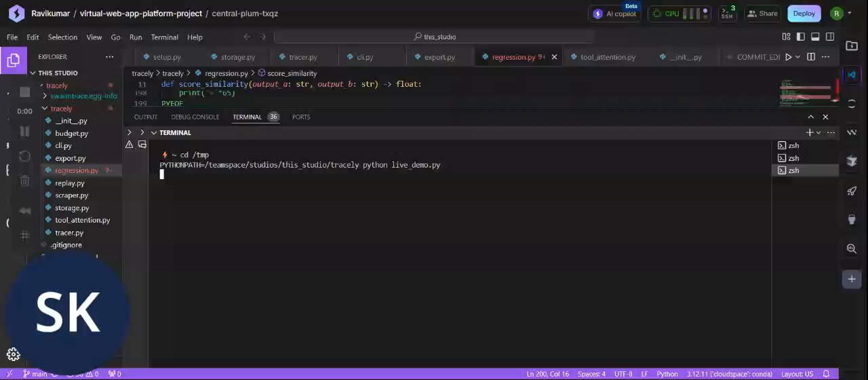Click the editor minimap preview
Image resolution: width=868 pixels, height=380 pixels.
[806, 92]
